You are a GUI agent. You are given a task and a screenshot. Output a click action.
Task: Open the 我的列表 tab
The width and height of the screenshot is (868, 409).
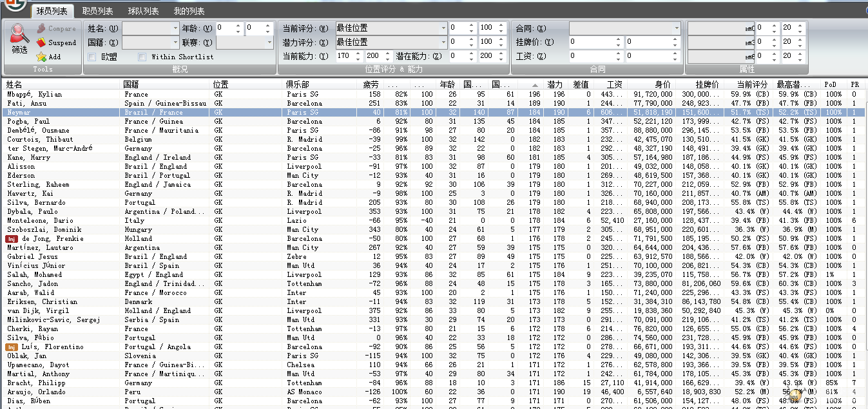189,11
